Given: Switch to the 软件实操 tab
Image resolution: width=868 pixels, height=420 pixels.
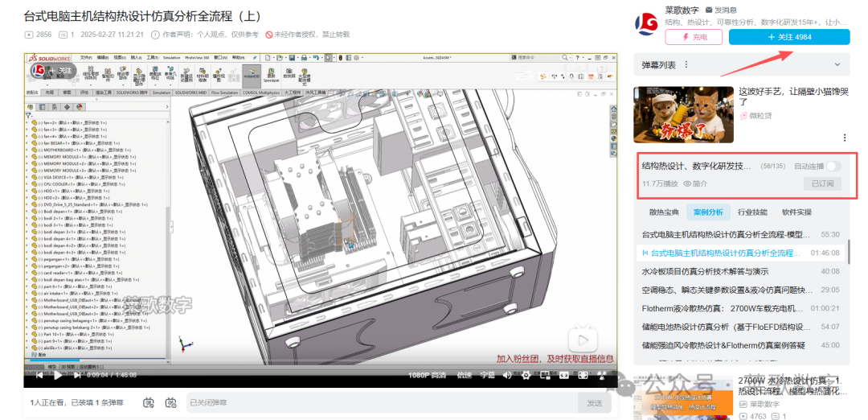Looking at the screenshot, I should (x=796, y=212).
